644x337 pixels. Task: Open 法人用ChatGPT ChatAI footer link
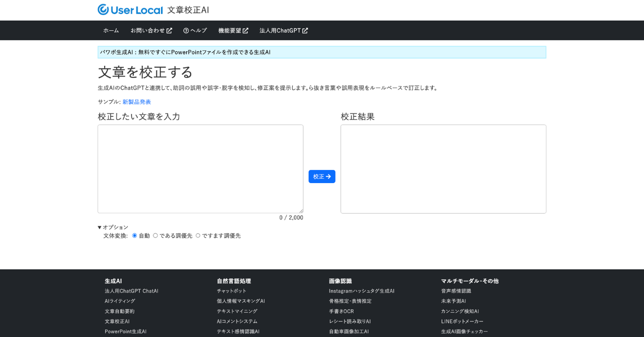tap(131, 291)
